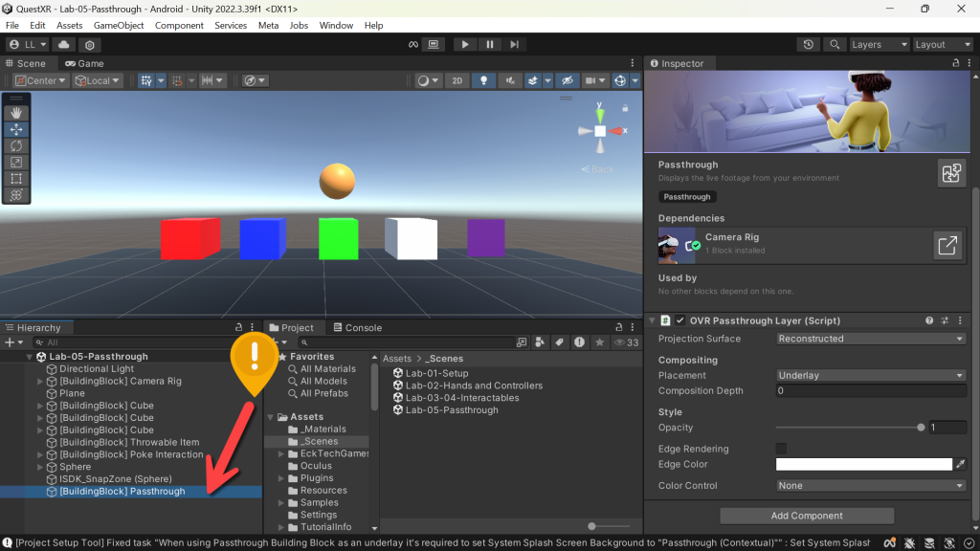Open the cloud services icon in the toolbar

pyautogui.click(x=64, y=44)
